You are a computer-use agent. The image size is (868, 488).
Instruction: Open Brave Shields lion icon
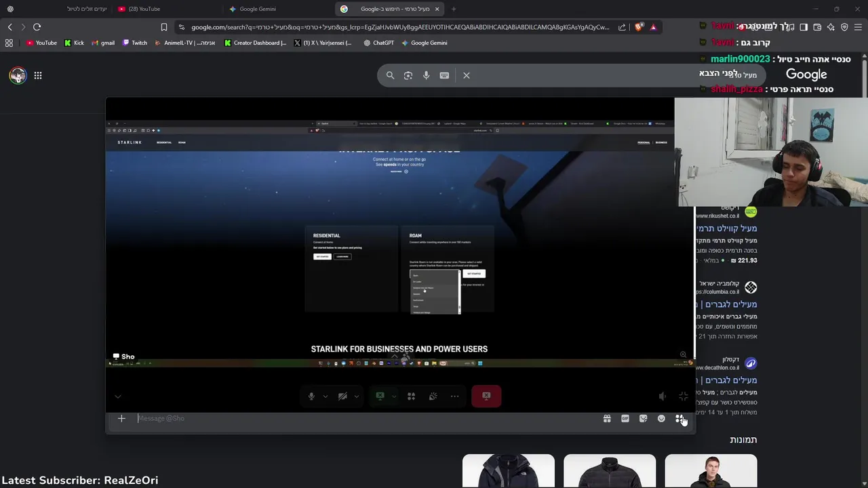point(639,27)
